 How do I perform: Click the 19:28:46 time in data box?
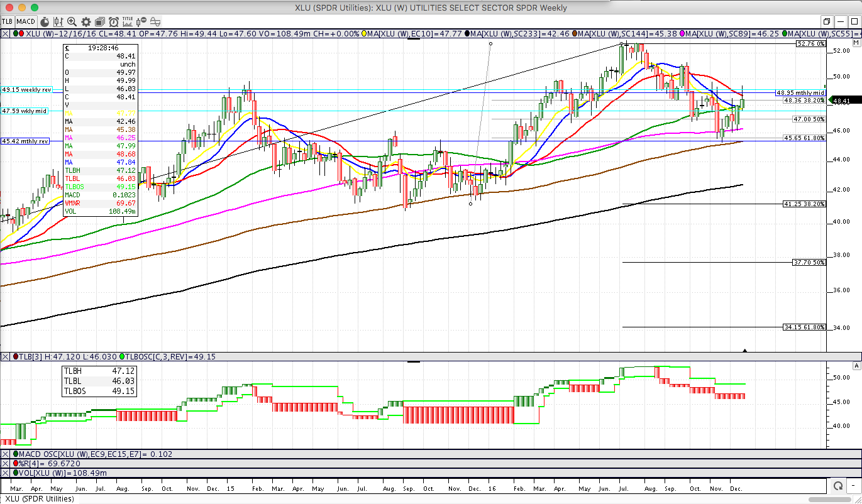pyautogui.click(x=103, y=48)
